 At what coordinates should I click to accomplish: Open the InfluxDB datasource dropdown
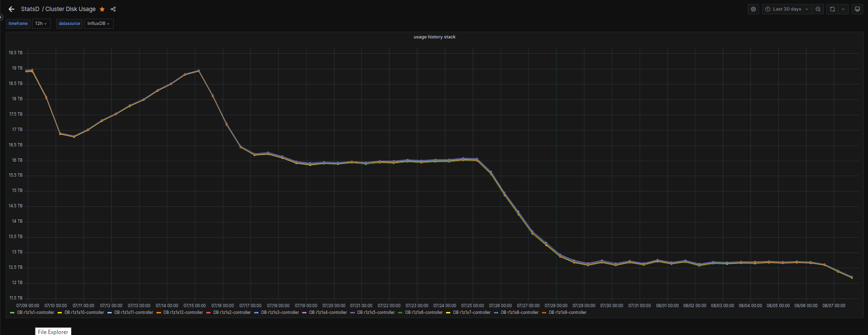coord(99,24)
